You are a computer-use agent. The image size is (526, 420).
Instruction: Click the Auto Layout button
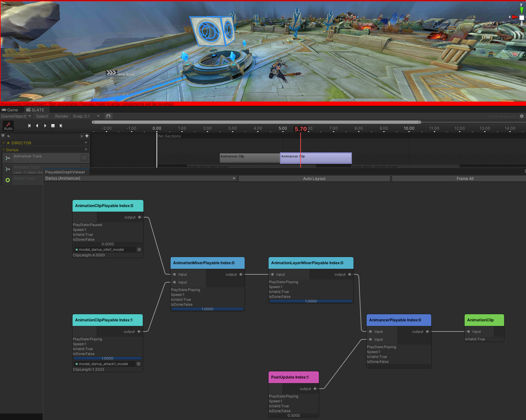[x=314, y=179]
